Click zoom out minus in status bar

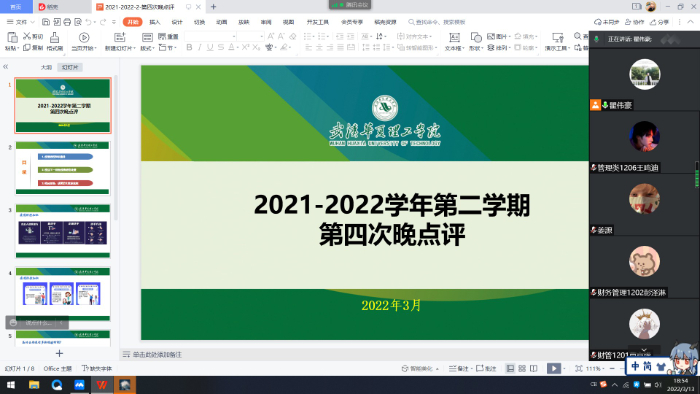tap(612, 368)
